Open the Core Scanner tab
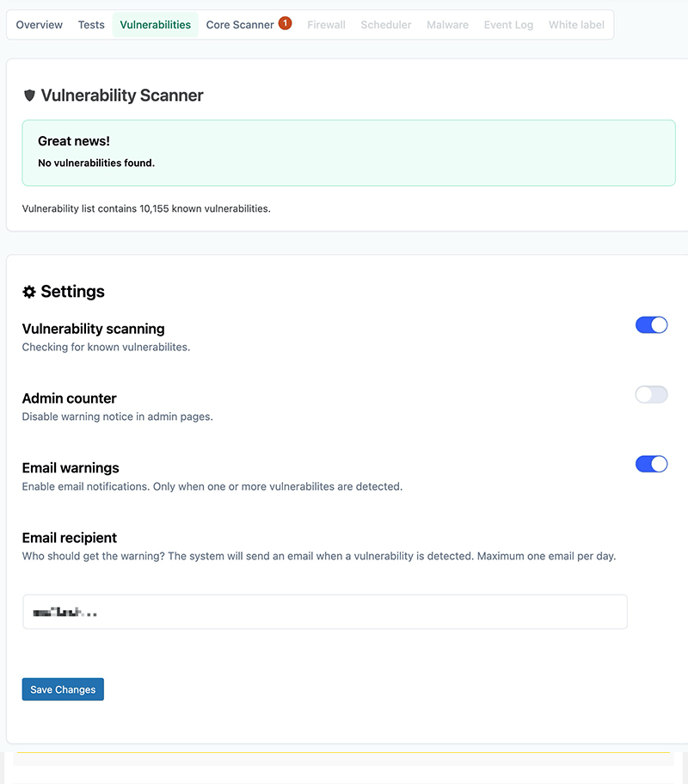Image resolution: width=688 pixels, height=784 pixels. 240,25
